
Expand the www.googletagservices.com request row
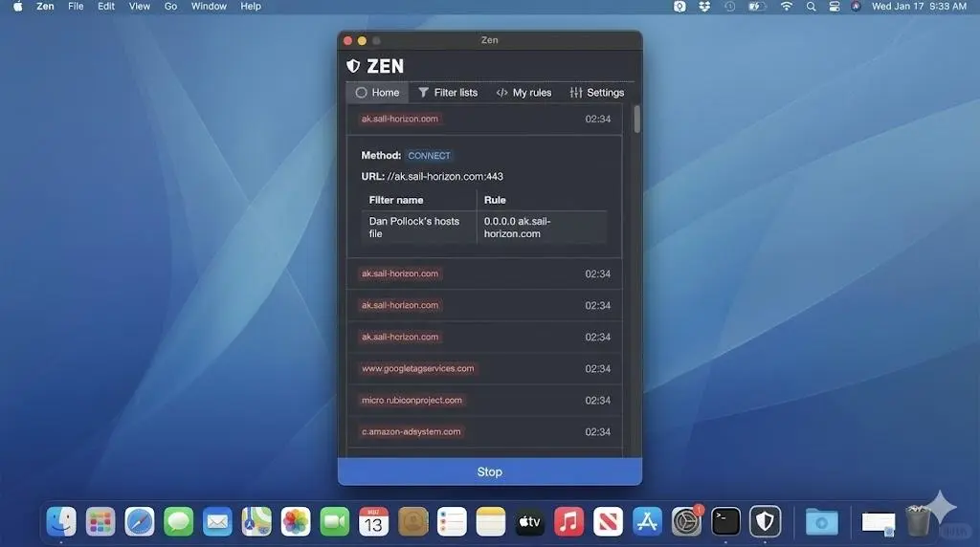484,368
